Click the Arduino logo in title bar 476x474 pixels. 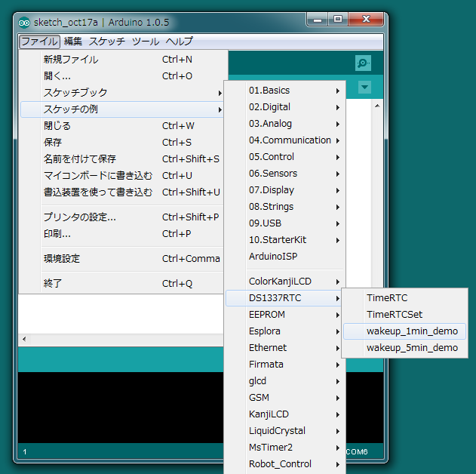24,23
